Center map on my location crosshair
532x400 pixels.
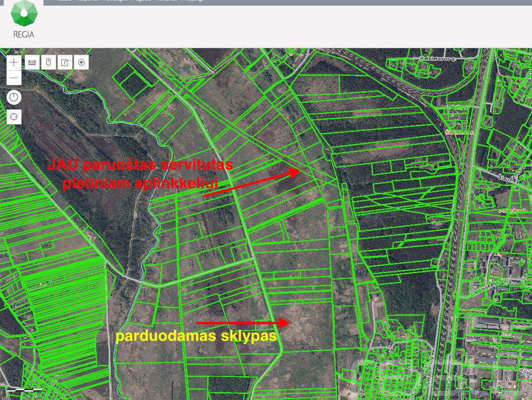pyautogui.click(x=14, y=117)
